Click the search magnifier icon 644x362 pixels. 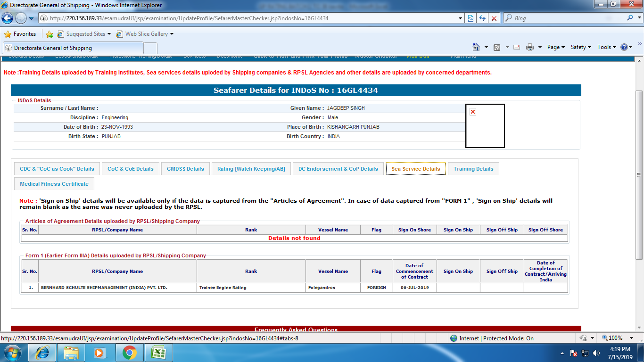(630, 18)
